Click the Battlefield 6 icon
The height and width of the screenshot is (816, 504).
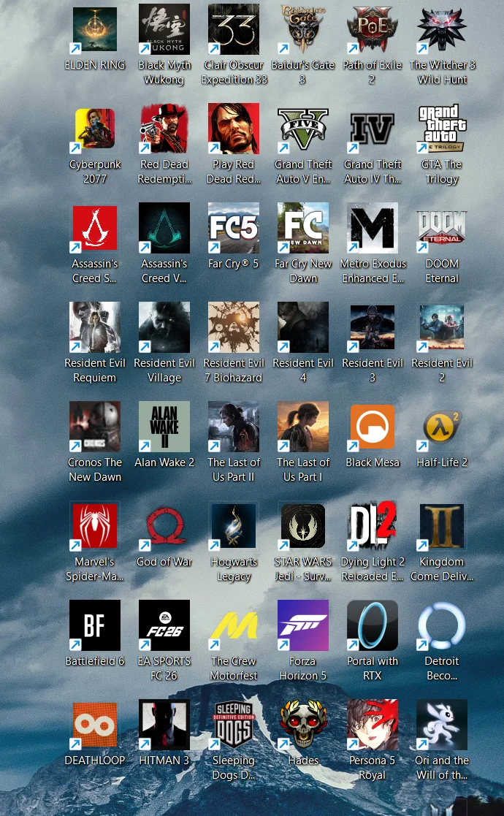(x=95, y=625)
